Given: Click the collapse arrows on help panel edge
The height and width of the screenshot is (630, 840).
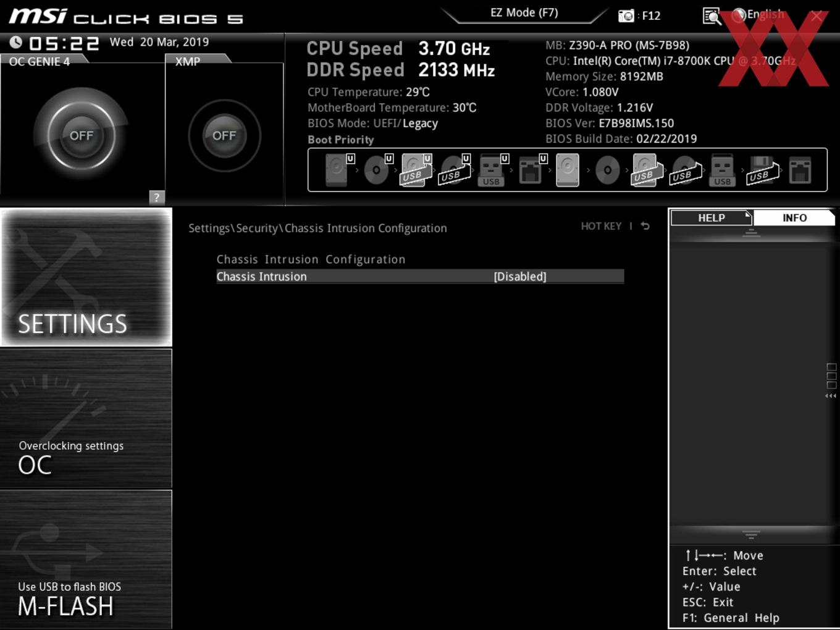Looking at the screenshot, I should (831, 396).
